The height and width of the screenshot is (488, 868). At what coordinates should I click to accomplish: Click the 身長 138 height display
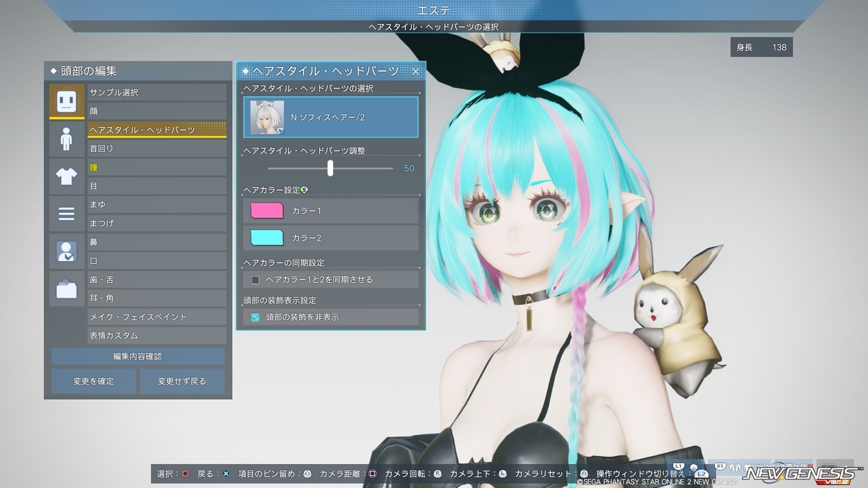(762, 48)
